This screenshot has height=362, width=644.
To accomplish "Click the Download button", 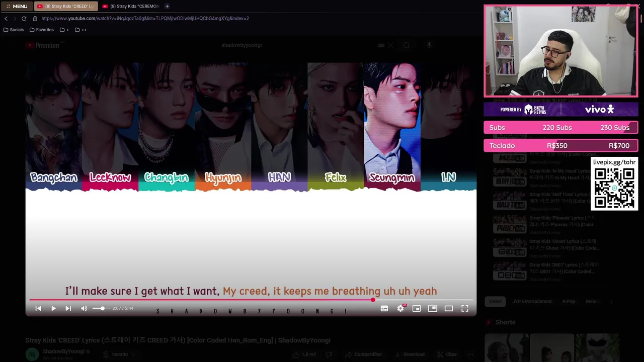I will coord(409,354).
